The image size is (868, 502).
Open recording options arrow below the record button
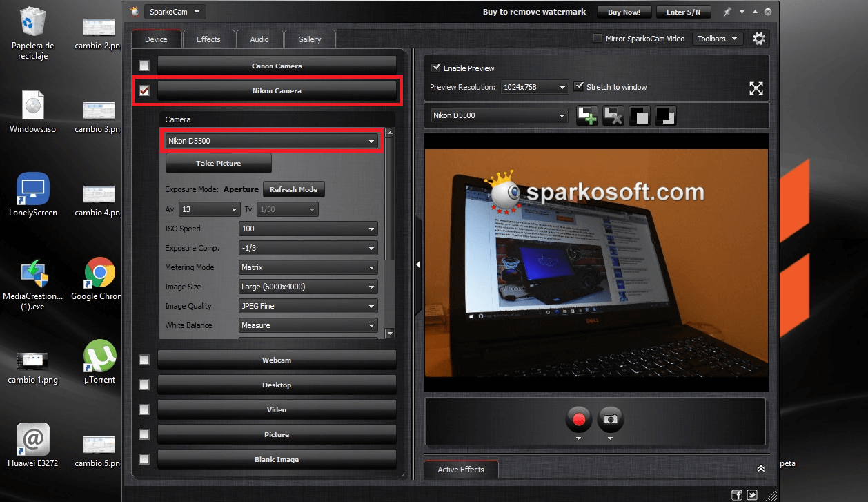tap(579, 438)
